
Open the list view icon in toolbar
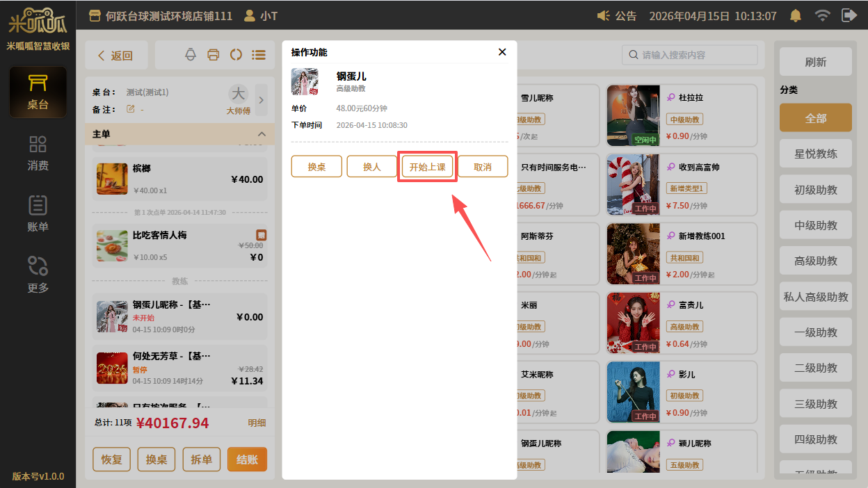click(259, 55)
